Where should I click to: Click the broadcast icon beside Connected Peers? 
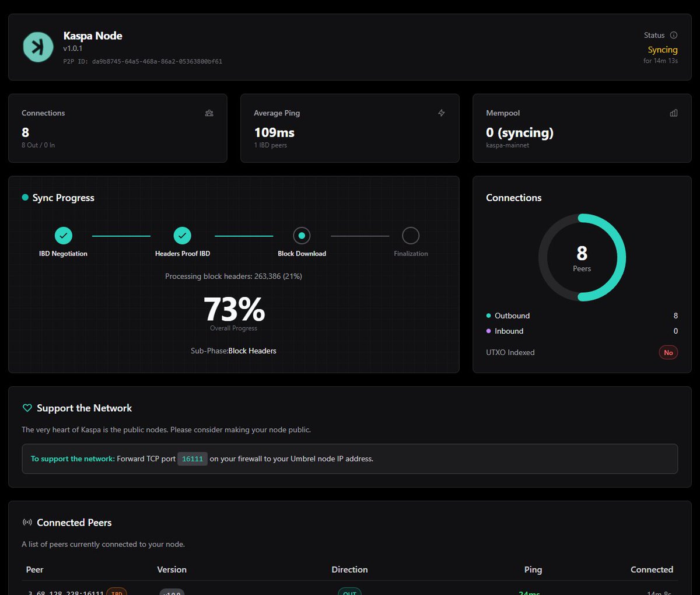27,523
